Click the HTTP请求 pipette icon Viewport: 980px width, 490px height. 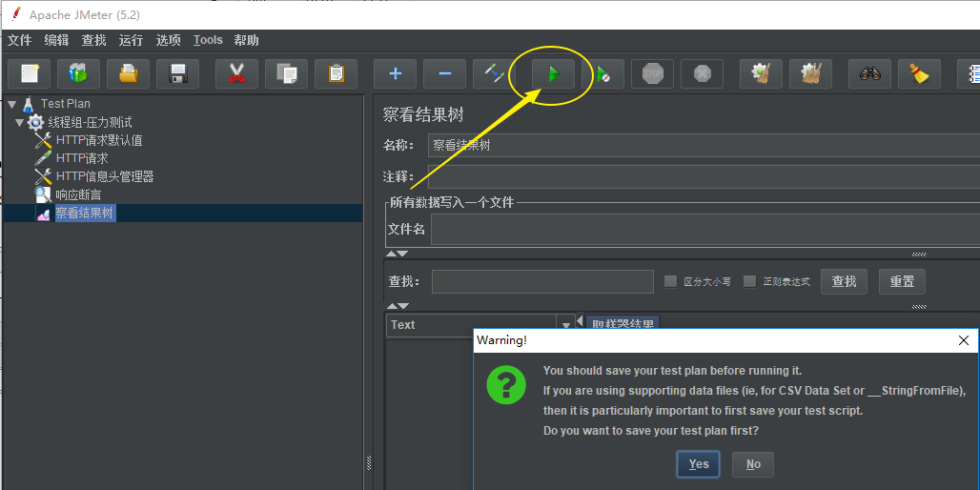43,159
